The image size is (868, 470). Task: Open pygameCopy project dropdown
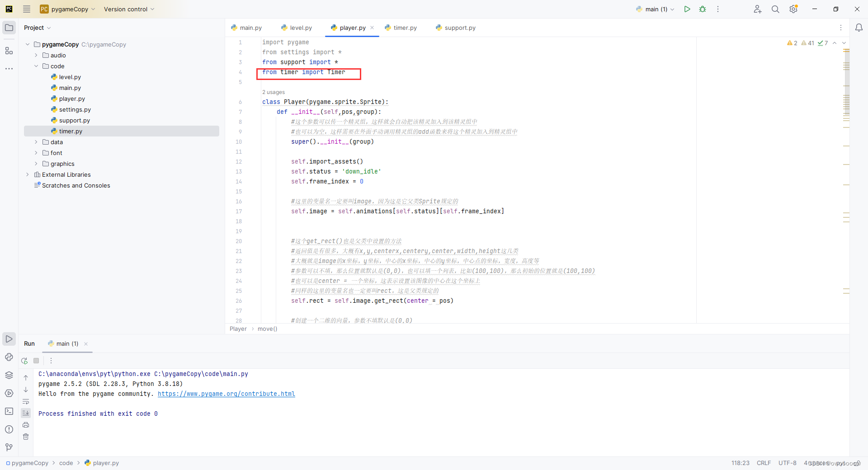click(x=68, y=9)
